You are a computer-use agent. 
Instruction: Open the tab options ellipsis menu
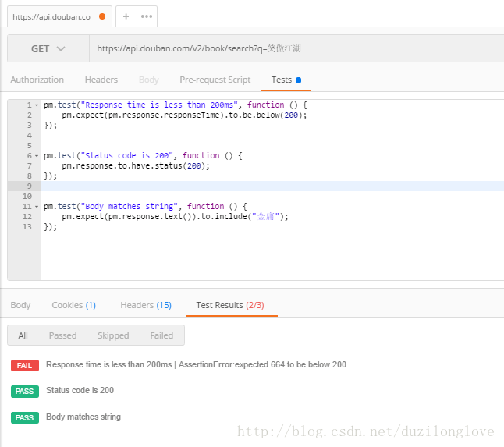[147, 16]
